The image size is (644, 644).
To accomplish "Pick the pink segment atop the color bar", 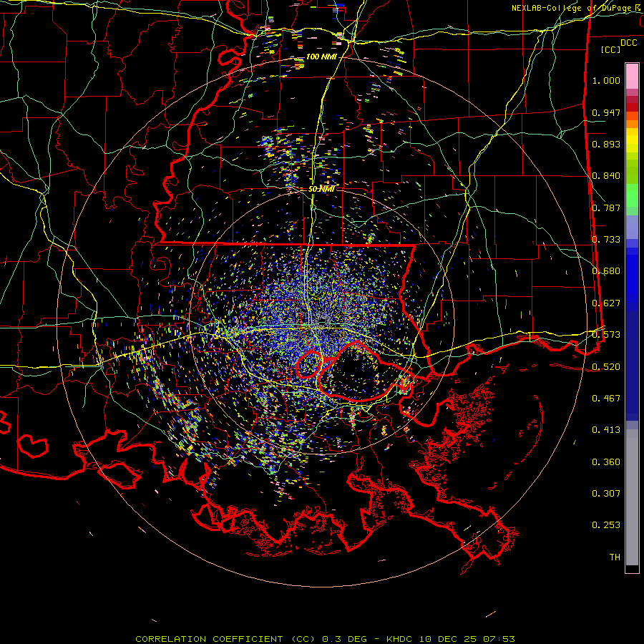I will (x=632, y=76).
